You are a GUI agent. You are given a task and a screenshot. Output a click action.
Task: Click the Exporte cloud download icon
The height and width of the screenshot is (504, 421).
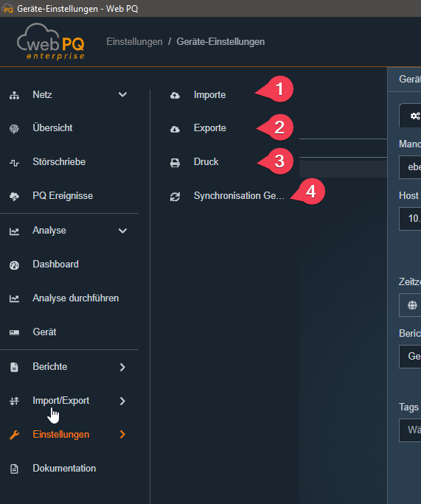175,129
